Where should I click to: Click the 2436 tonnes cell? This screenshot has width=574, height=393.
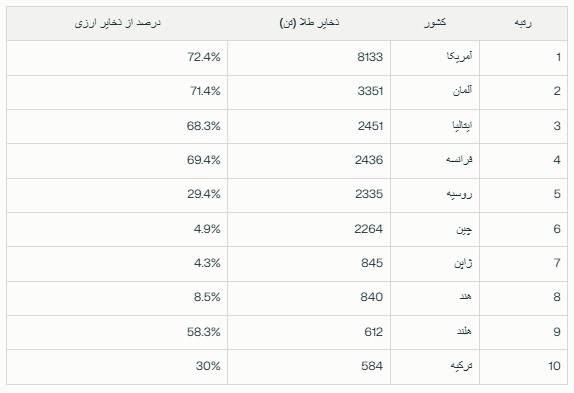coord(309,161)
